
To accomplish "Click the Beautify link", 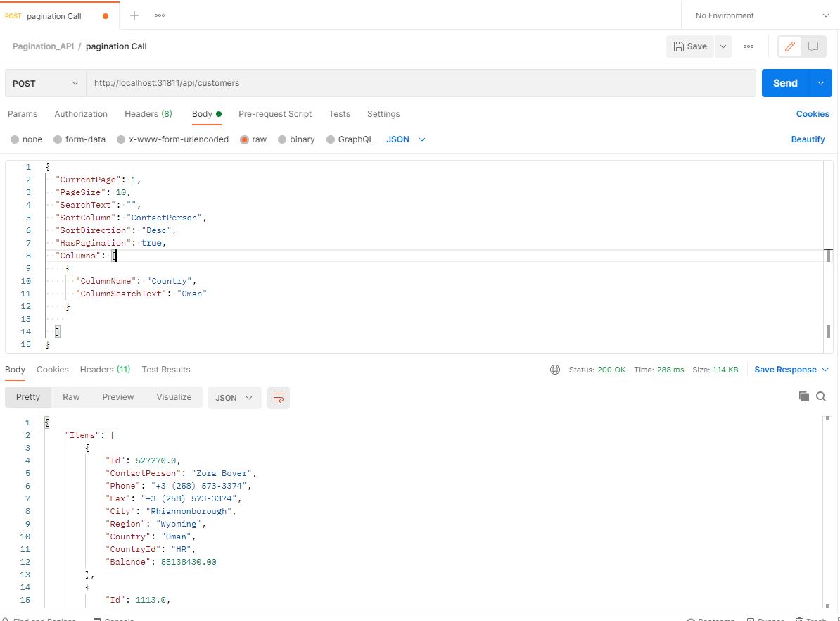I will pos(808,139).
